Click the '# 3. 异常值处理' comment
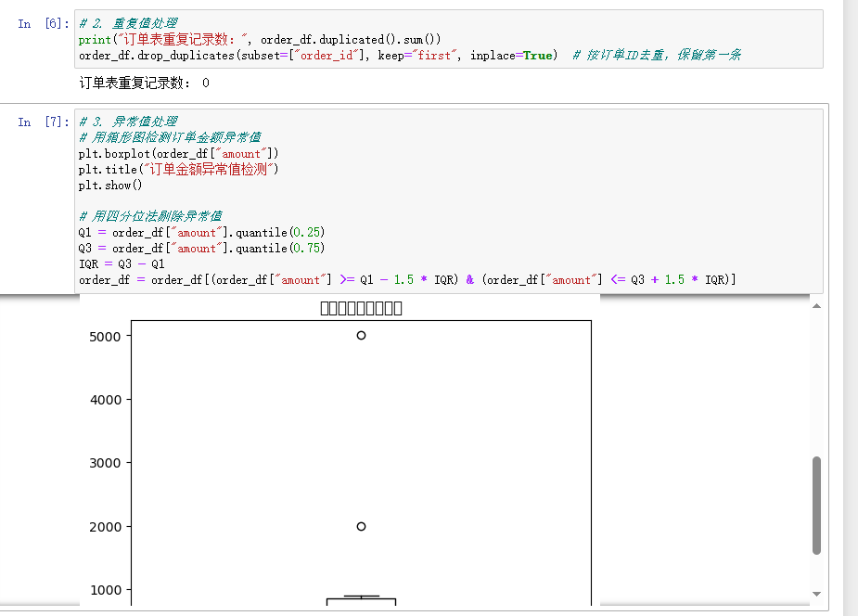Image resolution: width=858 pixels, height=616 pixels. tap(128, 122)
